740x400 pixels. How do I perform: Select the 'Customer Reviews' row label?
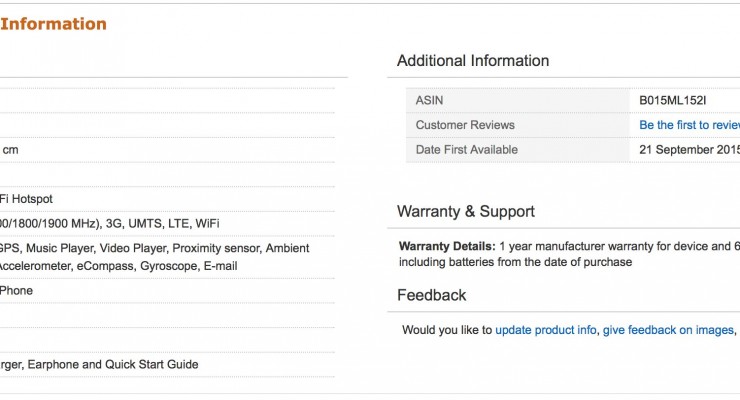click(x=465, y=125)
